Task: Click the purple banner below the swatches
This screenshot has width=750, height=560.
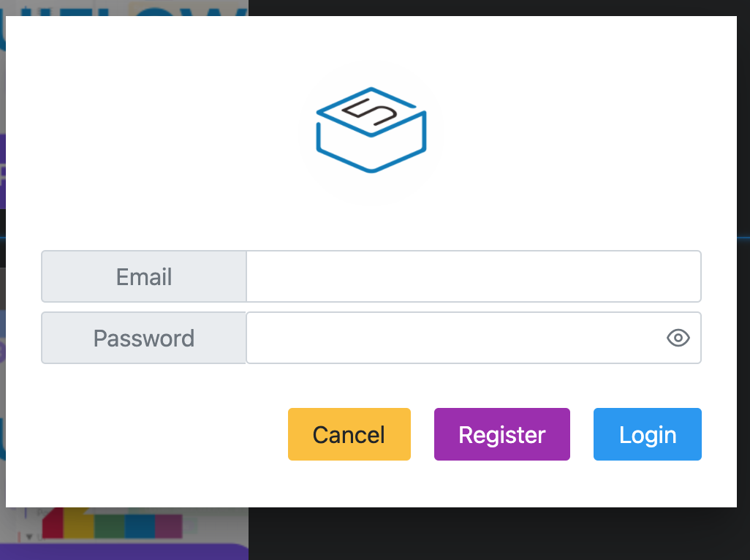Action: pos(124,552)
